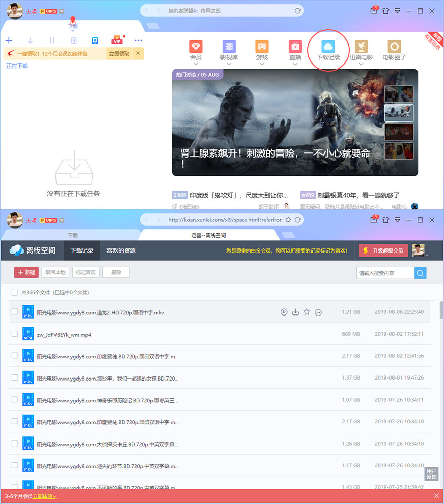Select second thumbnail in hot discussion banner
444x504 pixels.
tap(399, 113)
